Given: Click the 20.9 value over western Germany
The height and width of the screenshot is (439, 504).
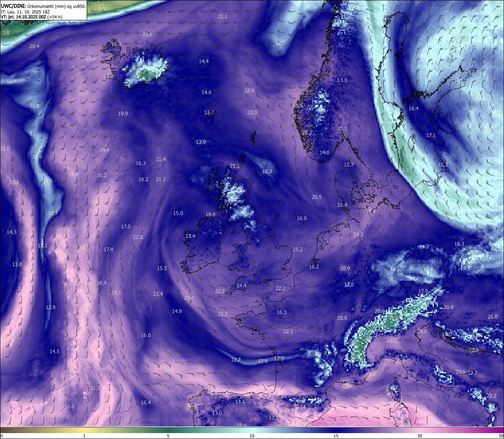Looking at the screenshot, I should pyautogui.click(x=345, y=269).
